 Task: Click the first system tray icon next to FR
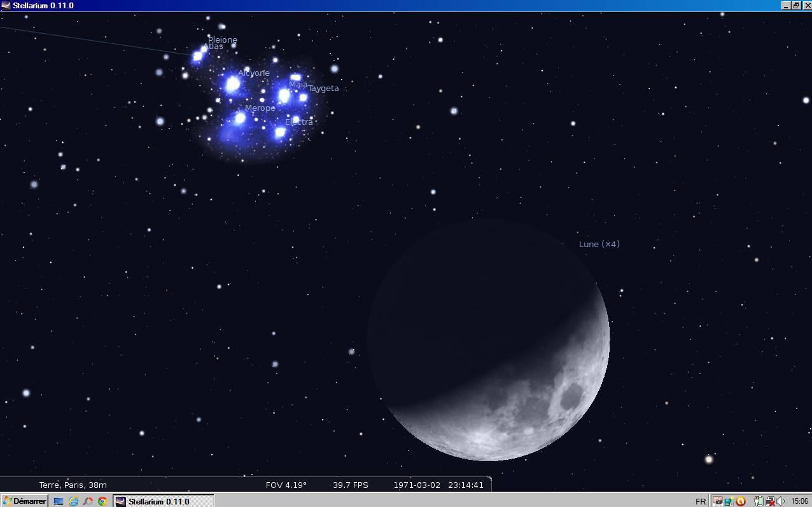tap(717, 501)
